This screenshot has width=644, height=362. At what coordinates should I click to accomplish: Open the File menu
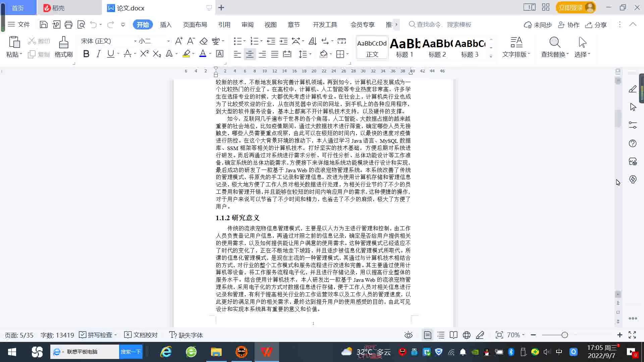click(19, 24)
